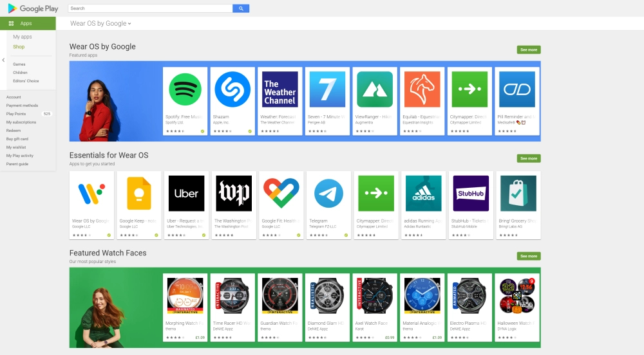This screenshot has width=644, height=355.
Task: Open the Guardian Watch Face thumbnail
Action: coord(279,296)
